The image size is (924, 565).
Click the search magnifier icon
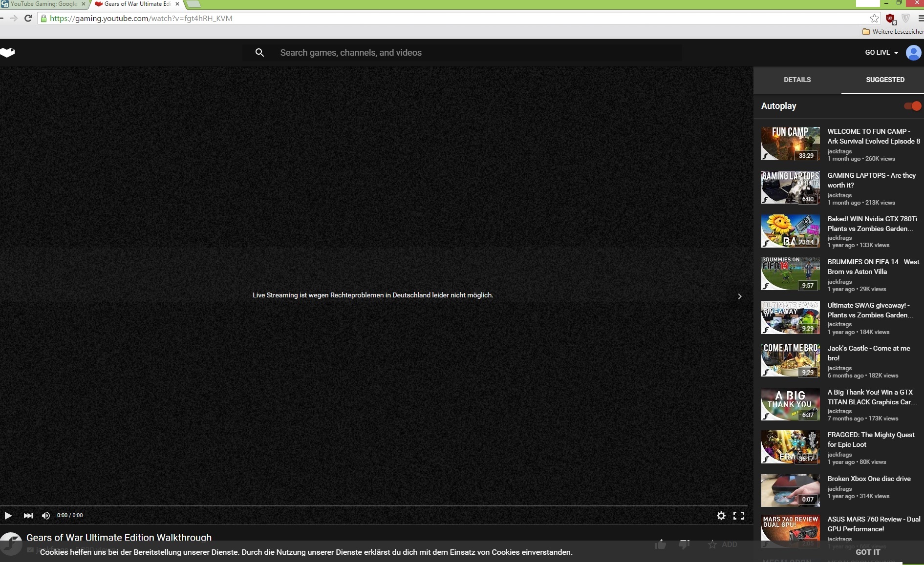259,52
